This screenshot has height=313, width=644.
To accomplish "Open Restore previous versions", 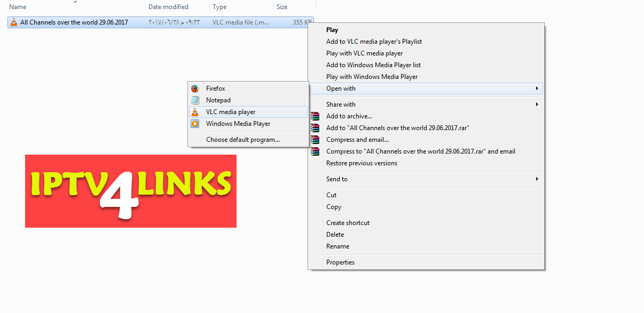I will click(361, 163).
